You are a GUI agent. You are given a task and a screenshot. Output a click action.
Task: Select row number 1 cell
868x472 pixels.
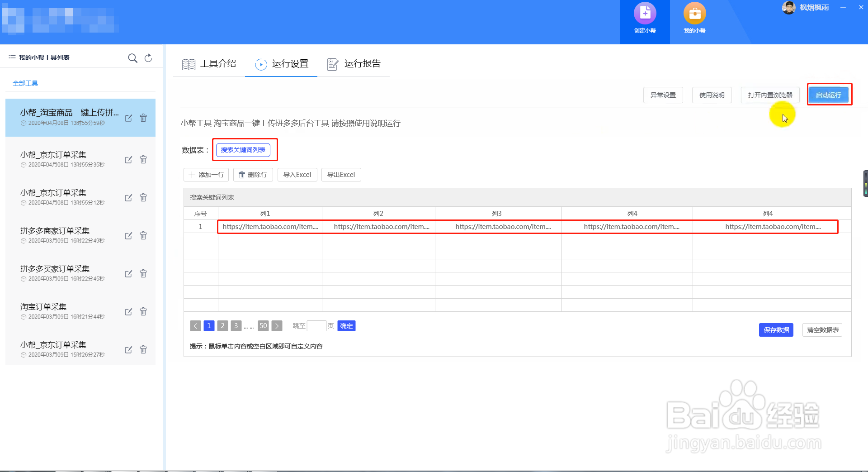point(201,227)
